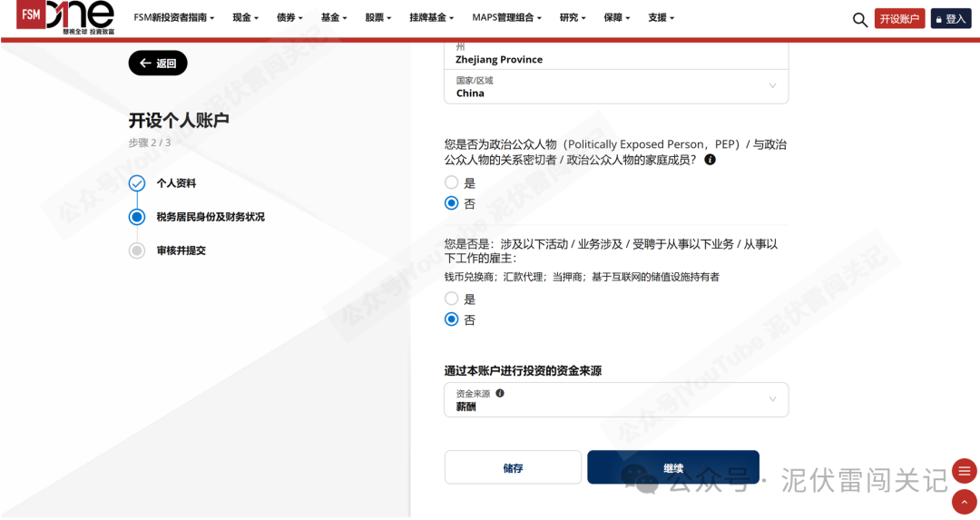This screenshot has height=520, width=980.
Task: Expand the 保障 menu
Action: 617,17
